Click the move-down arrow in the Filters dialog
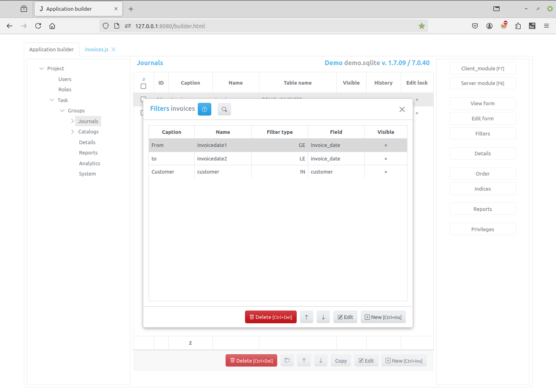 pyautogui.click(x=323, y=317)
